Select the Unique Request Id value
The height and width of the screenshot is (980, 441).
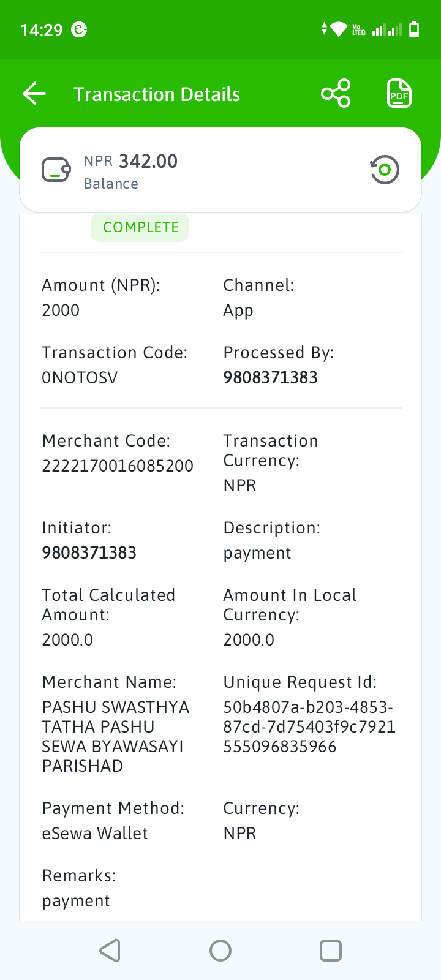click(309, 726)
